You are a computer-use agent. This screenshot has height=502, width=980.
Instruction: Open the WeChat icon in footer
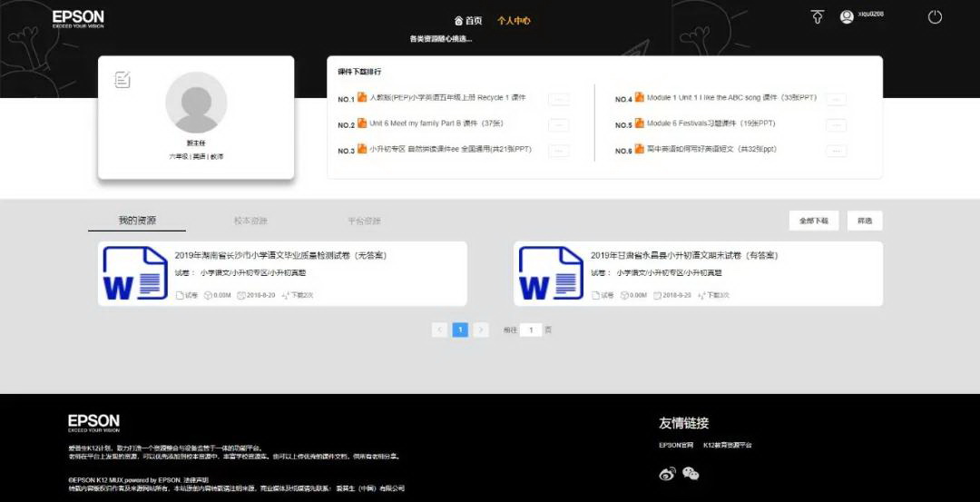[691, 473]
